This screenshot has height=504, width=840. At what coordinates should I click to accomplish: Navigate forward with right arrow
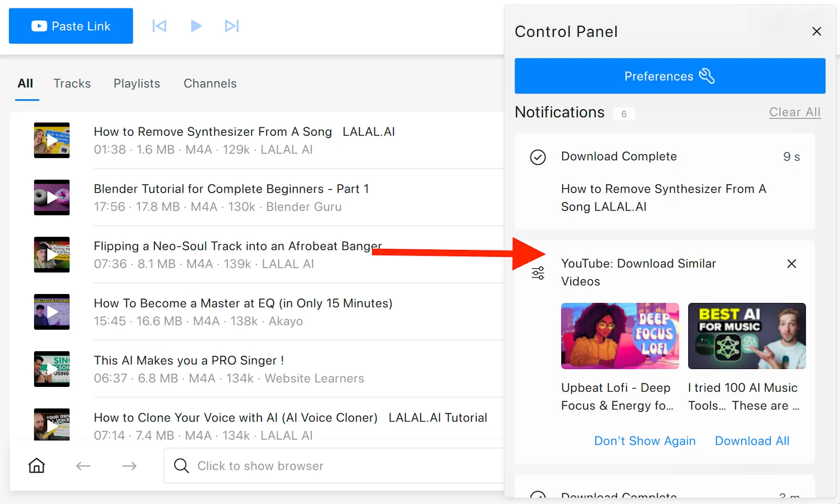point(129,466)
